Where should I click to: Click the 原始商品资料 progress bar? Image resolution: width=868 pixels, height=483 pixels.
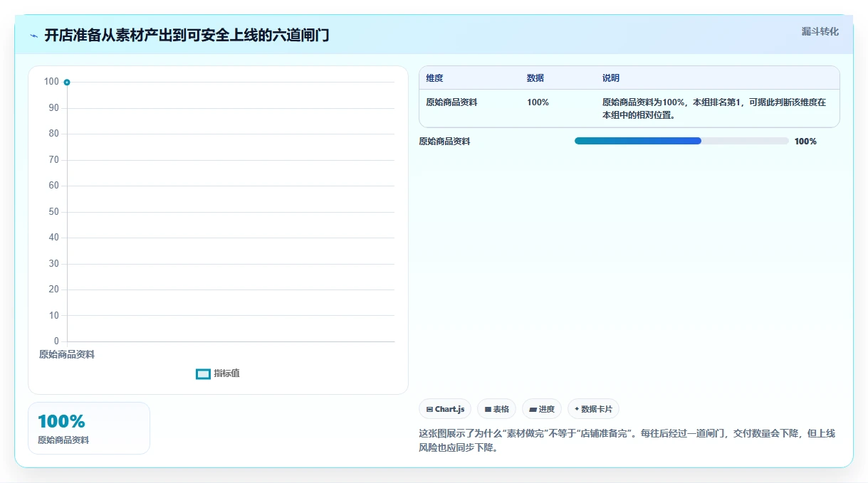click(681, 142)
